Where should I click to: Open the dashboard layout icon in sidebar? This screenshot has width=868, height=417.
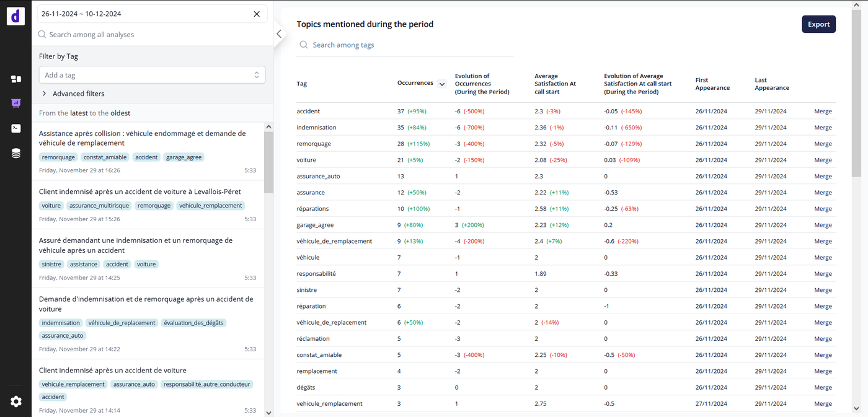tap(16, 79)
